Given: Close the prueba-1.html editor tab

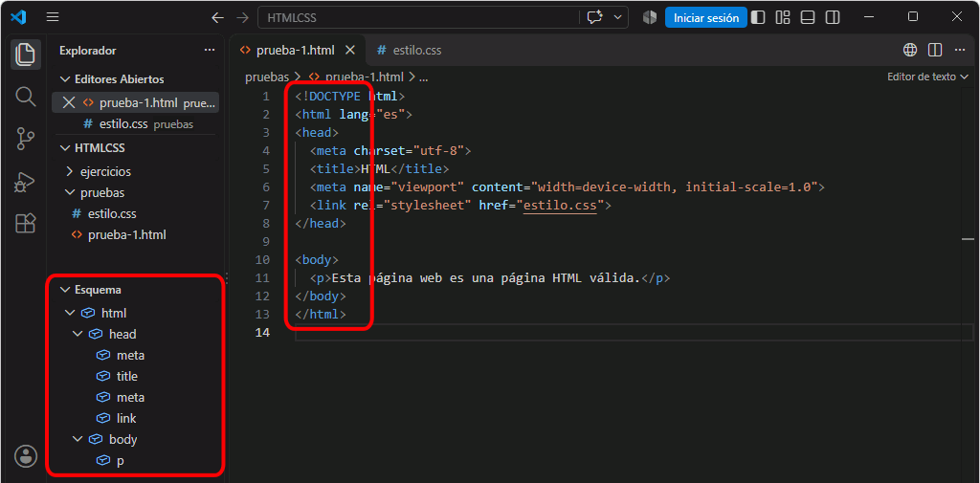Looking at the screenshot, I should 350,50.
